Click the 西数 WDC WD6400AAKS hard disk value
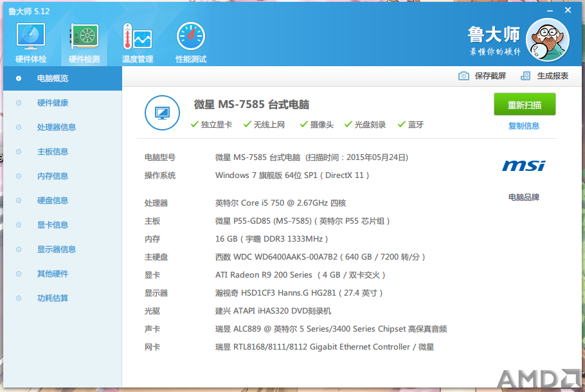Viewport: 585px width, 392px height. [320, 257]
